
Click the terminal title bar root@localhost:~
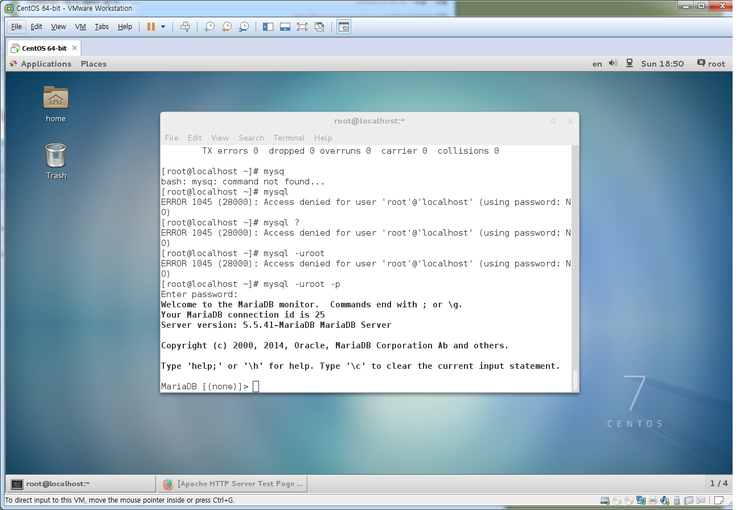coord(370,121)
